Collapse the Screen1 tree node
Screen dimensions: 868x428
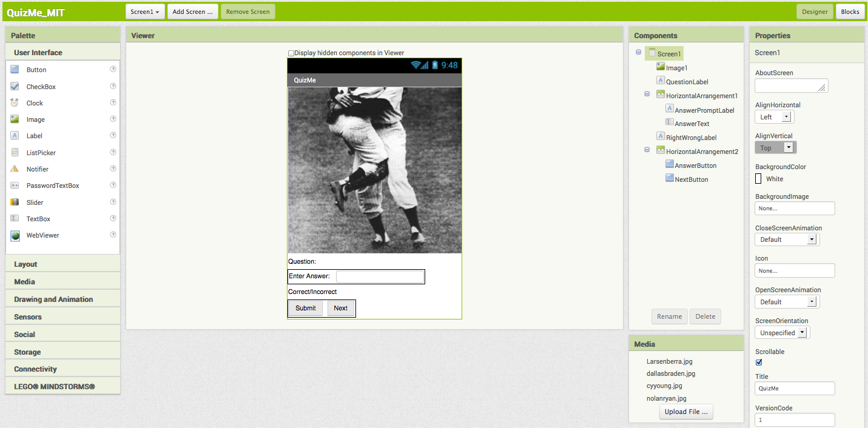pos(638,52)
